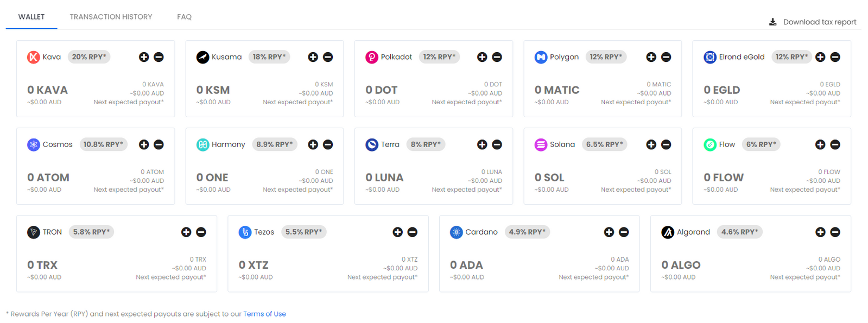Click the Cosmos 10.8% RPY badge
This screenshot has height=323, width=868.
pyautogui.click(x=103, y=144)
